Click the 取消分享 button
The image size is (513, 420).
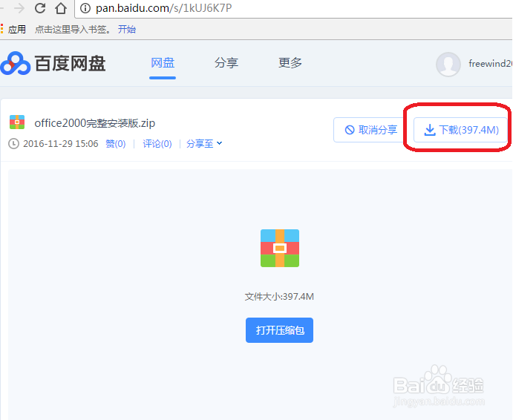[370, 130]
